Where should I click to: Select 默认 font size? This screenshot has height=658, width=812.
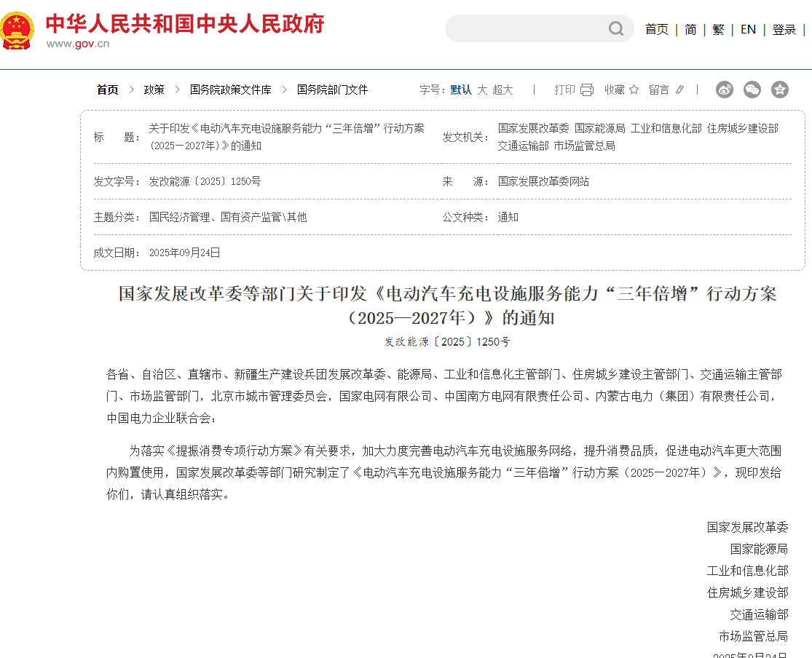point(461,90)
